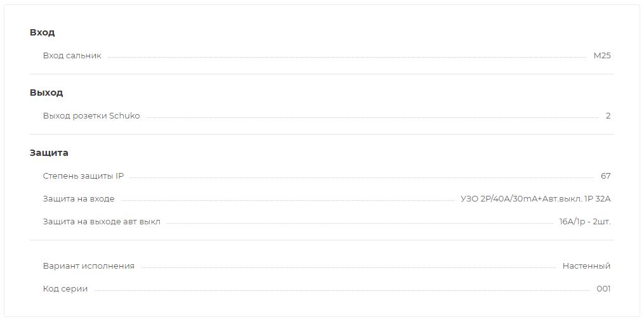Screen dimensions: 644x320
Task: Select the Код серии label
Action: [x=65, y=289]
